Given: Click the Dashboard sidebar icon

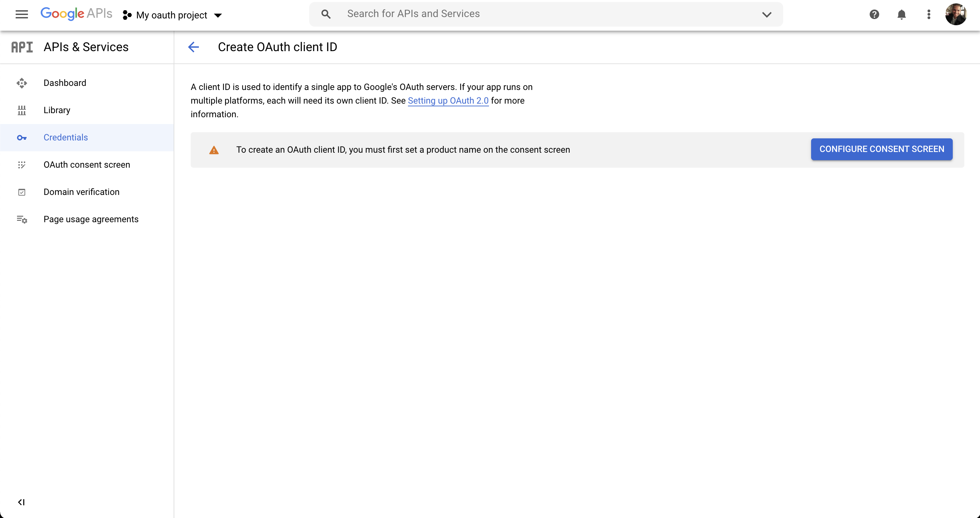Looking at the screenshot, I should tap(22, 83).
